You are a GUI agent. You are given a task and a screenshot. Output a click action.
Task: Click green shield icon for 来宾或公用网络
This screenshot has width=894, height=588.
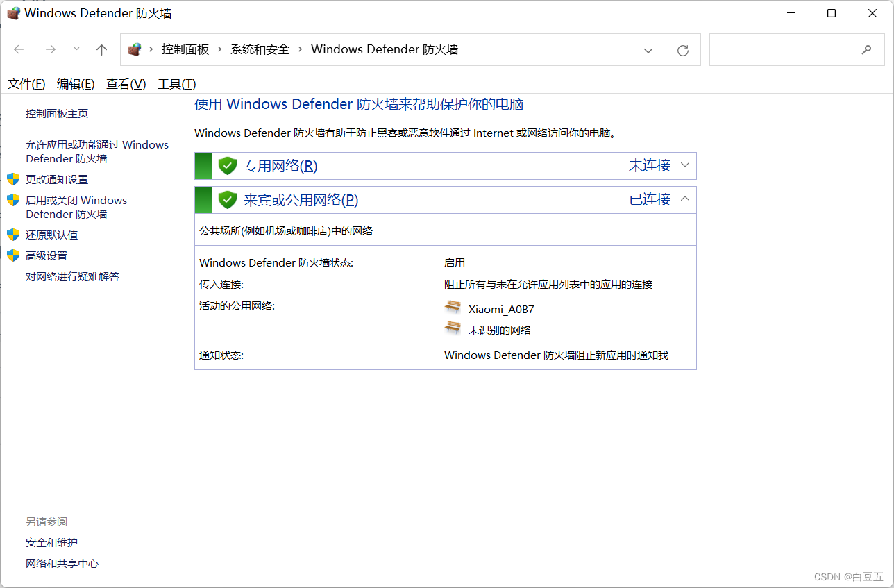[x=228, y=200]
